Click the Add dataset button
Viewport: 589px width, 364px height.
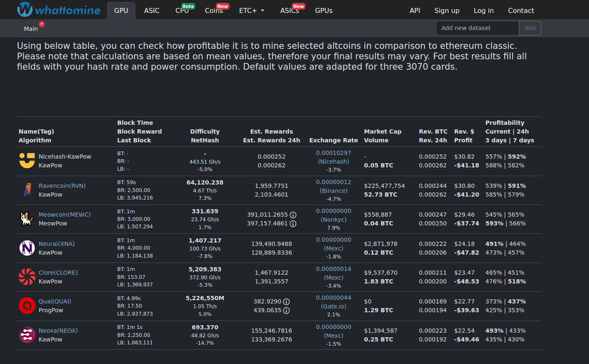(x=530, y=28)
